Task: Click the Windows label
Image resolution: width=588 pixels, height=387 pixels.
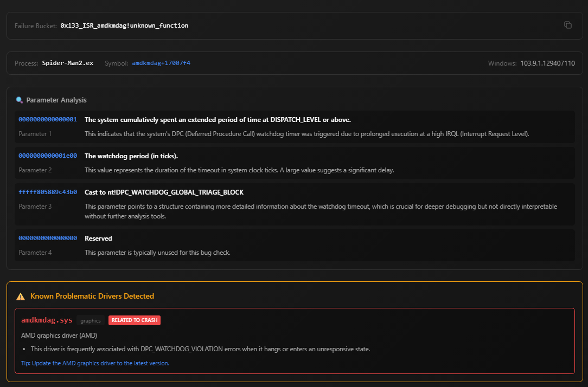Action: [502, 63]
